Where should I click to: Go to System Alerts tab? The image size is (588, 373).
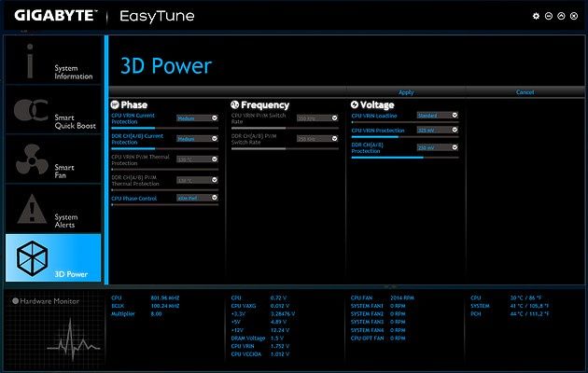(x=53, y=209)
